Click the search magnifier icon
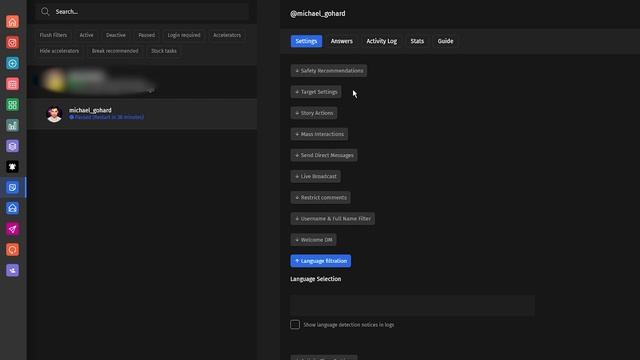Viewport: 640px width, 360px height. tap(45, 12)
